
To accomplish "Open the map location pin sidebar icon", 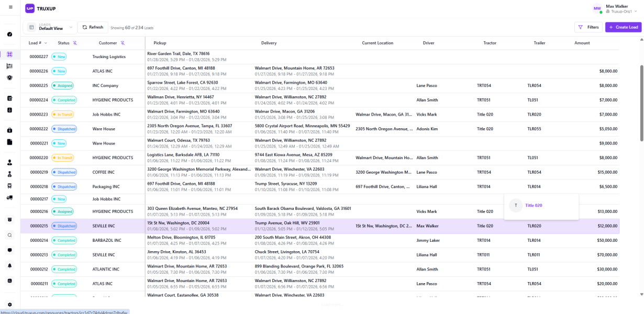I will (9, 78).
